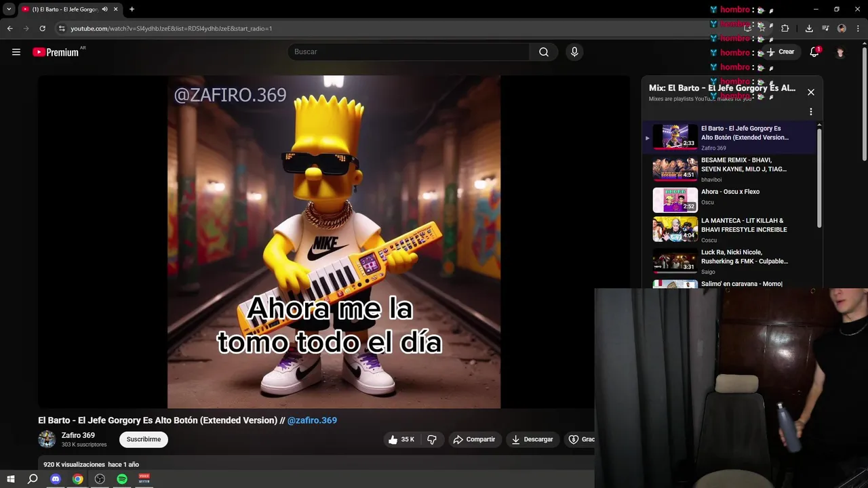Open El Barto thumbnail showing 2:33
Image resolution: width=868 pixels, height=488 pixels.
coord(675,138)
